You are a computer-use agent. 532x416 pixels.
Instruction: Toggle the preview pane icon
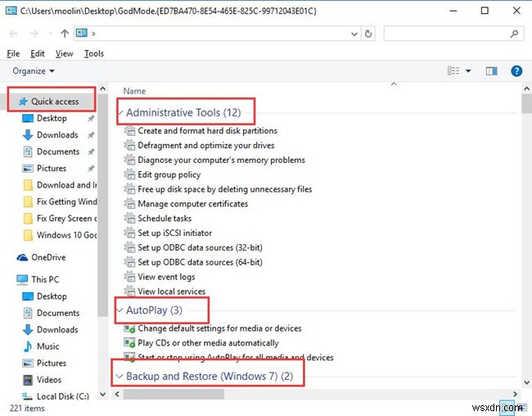click(x=491, y=71)
